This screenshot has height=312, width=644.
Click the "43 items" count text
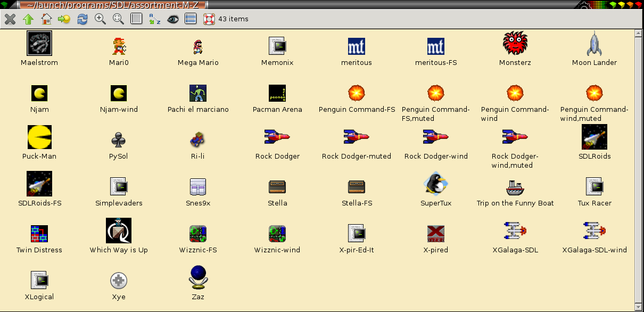[x=233, y=19]
